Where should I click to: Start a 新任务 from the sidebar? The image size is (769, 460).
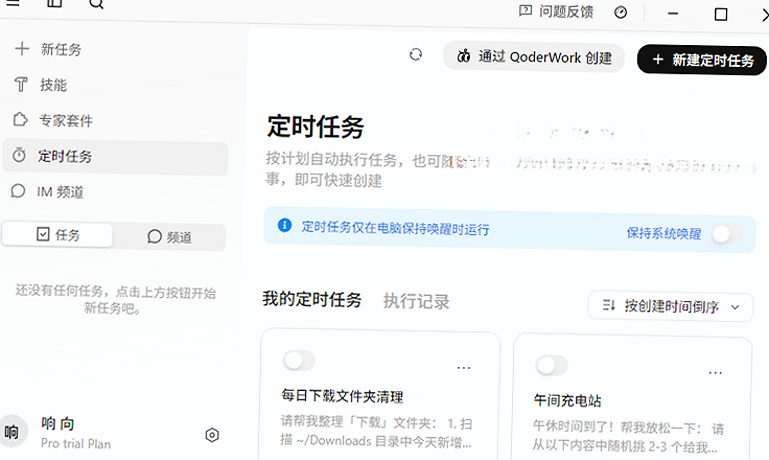(x=48, y=49)
